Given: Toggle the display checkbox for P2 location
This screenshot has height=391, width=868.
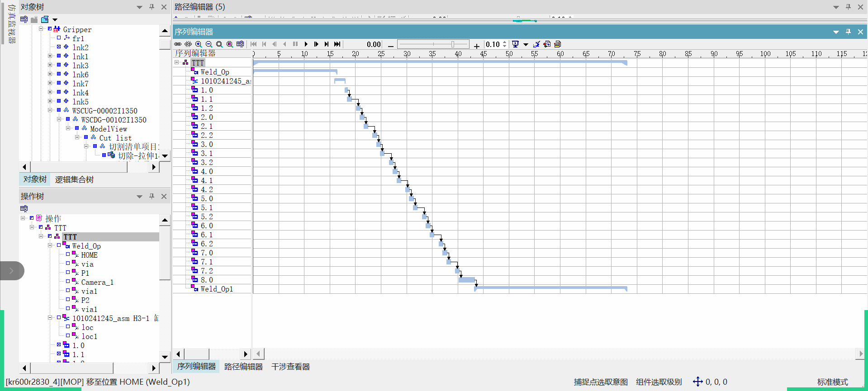Looking at the screenshot, I should [x=68, y=300].
